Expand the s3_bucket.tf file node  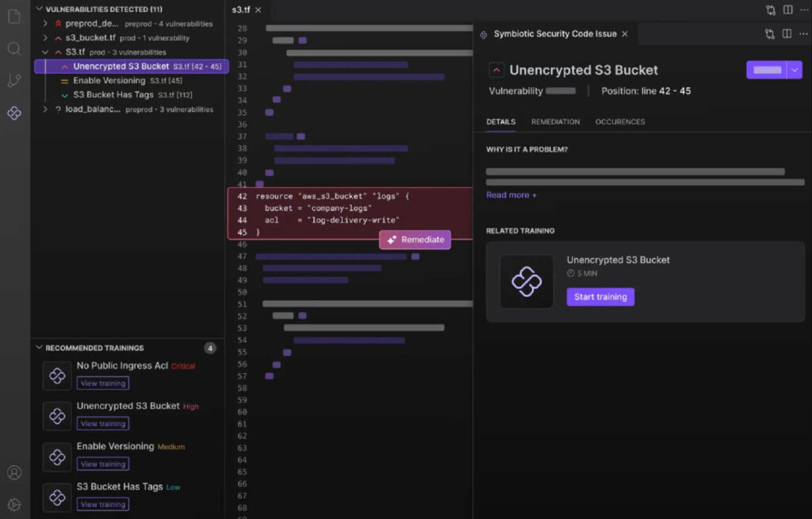point(45,38)
